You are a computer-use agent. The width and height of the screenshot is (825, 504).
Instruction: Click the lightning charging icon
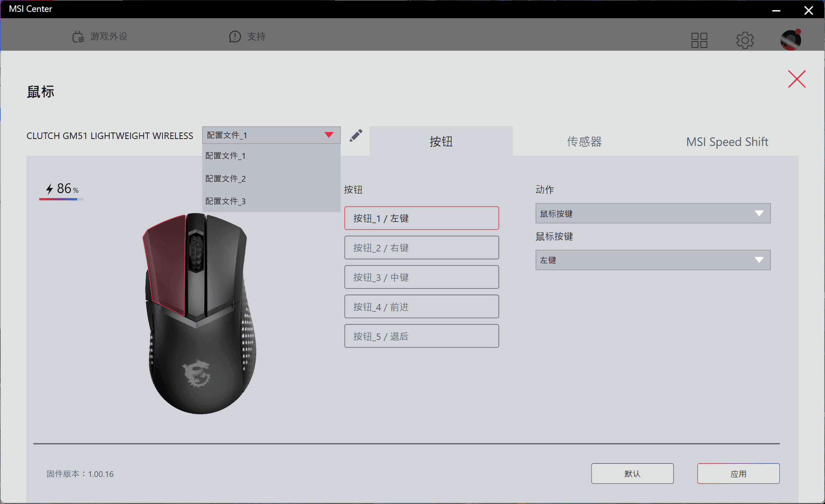[x=50, y=189]
